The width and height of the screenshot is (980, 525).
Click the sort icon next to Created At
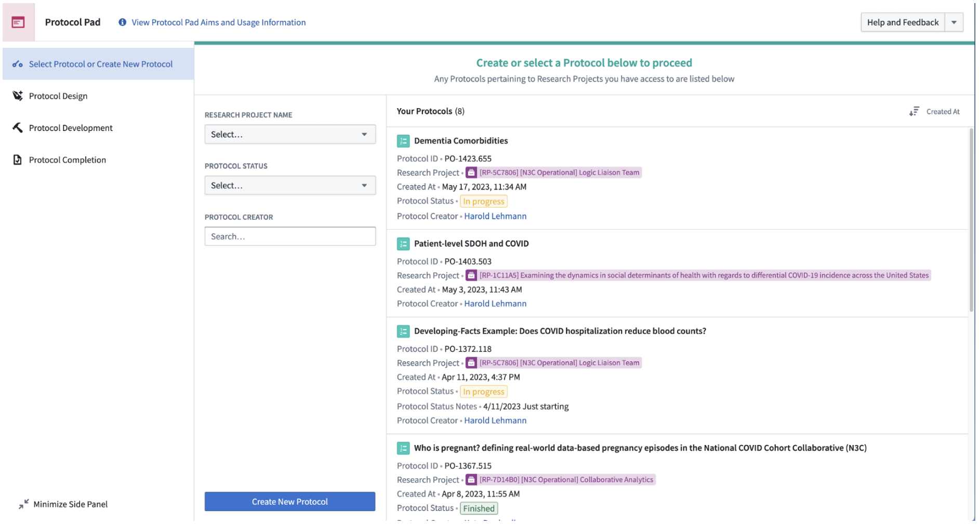914,112
